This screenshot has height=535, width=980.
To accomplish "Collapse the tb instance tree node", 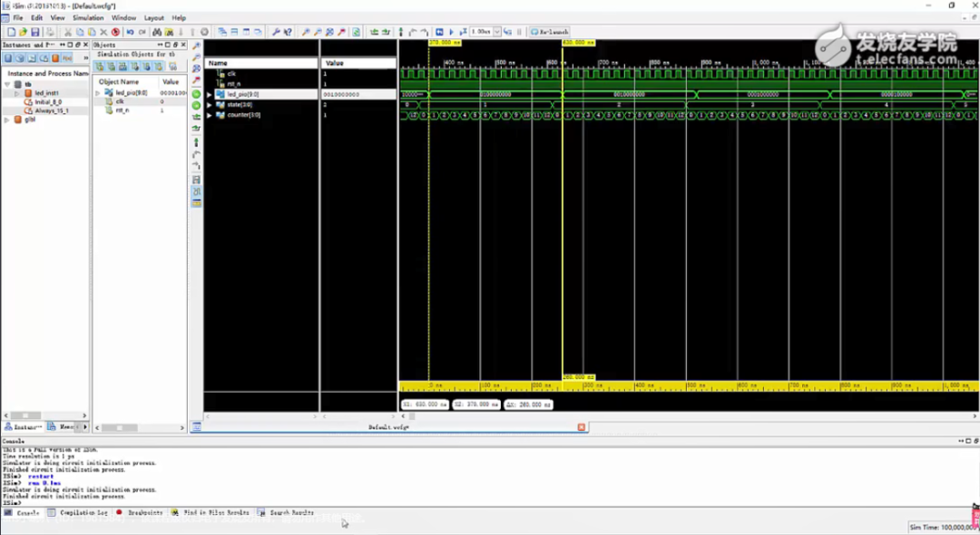I will tap(7, 84).
